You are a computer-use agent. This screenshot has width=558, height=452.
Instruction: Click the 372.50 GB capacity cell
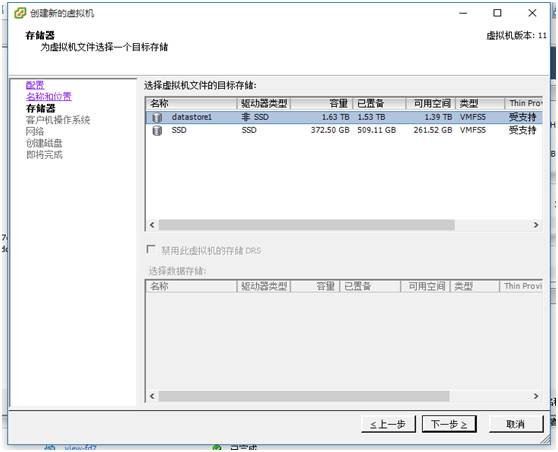pyautogui.click(x=330, y=130)
